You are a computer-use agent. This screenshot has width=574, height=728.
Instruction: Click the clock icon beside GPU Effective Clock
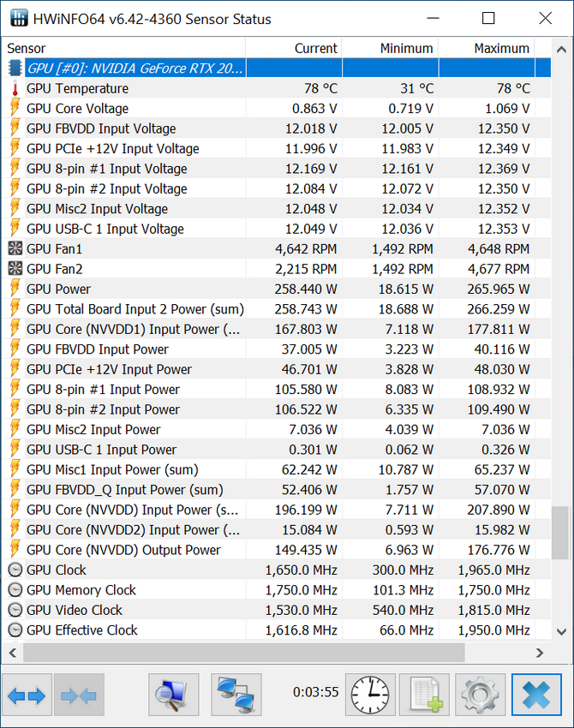point(15,630)
